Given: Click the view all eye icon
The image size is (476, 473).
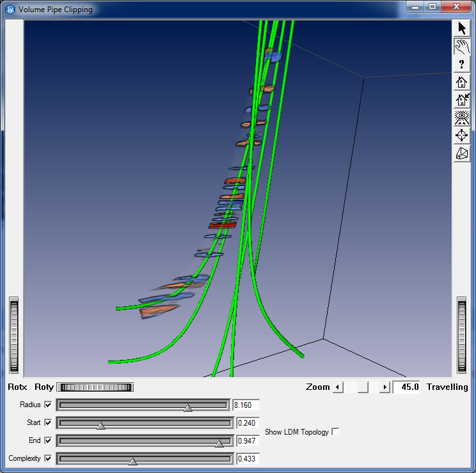Looking at the screenshot, I should [461, 118].
